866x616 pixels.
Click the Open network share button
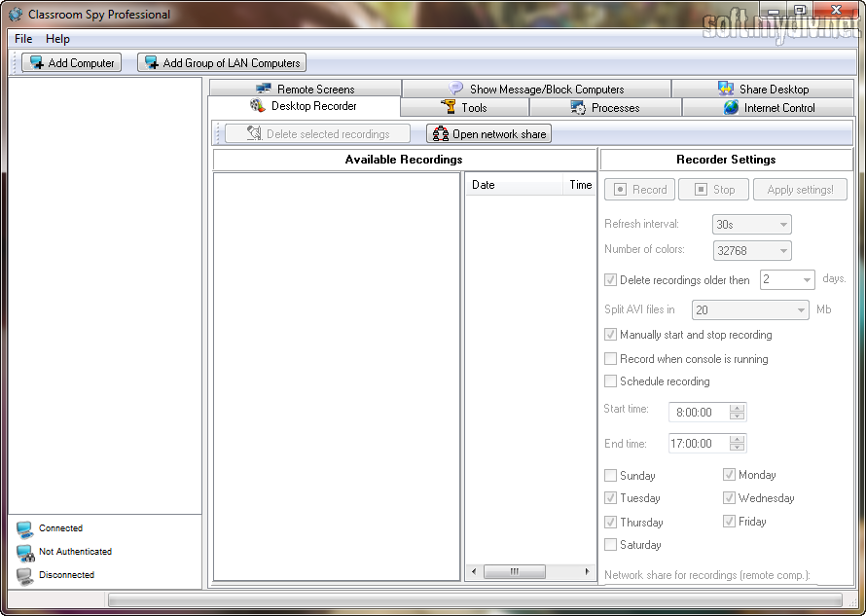click(x=488, y=133)
